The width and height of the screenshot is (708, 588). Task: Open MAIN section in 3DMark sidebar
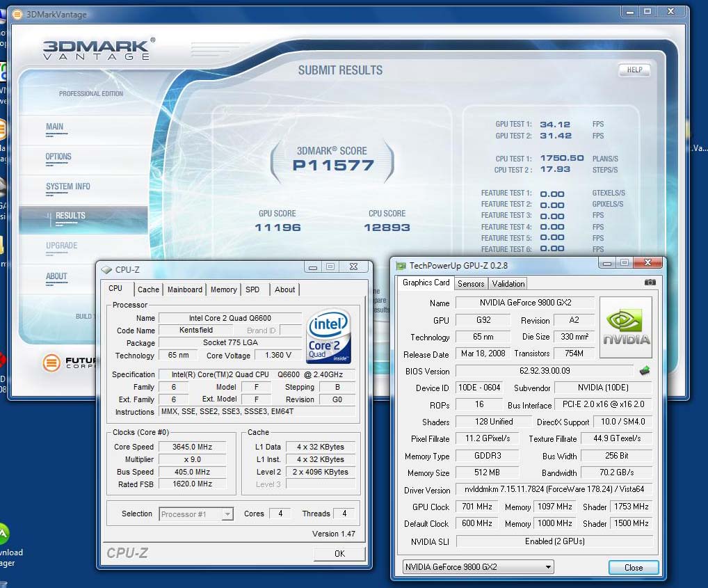tap(55, 127)
